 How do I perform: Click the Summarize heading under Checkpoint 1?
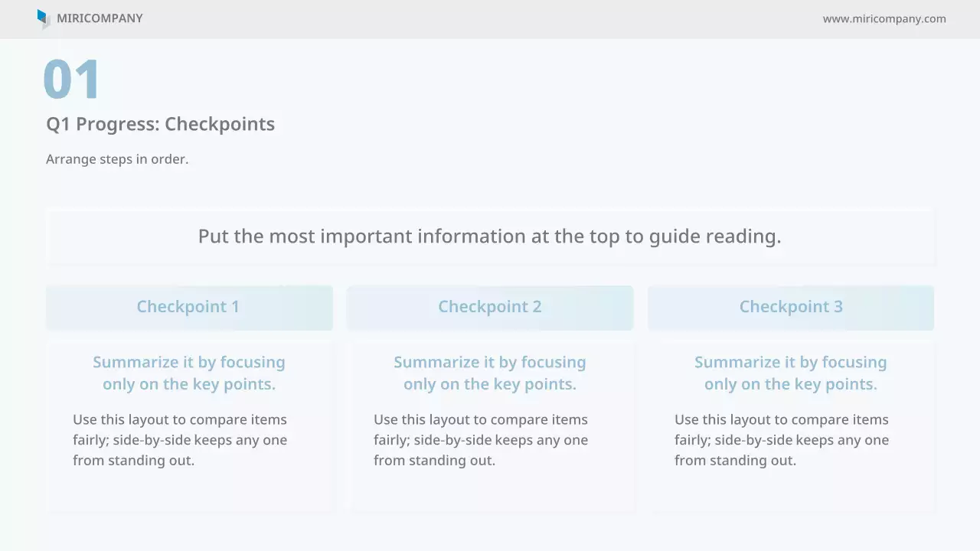pos(189,373)
